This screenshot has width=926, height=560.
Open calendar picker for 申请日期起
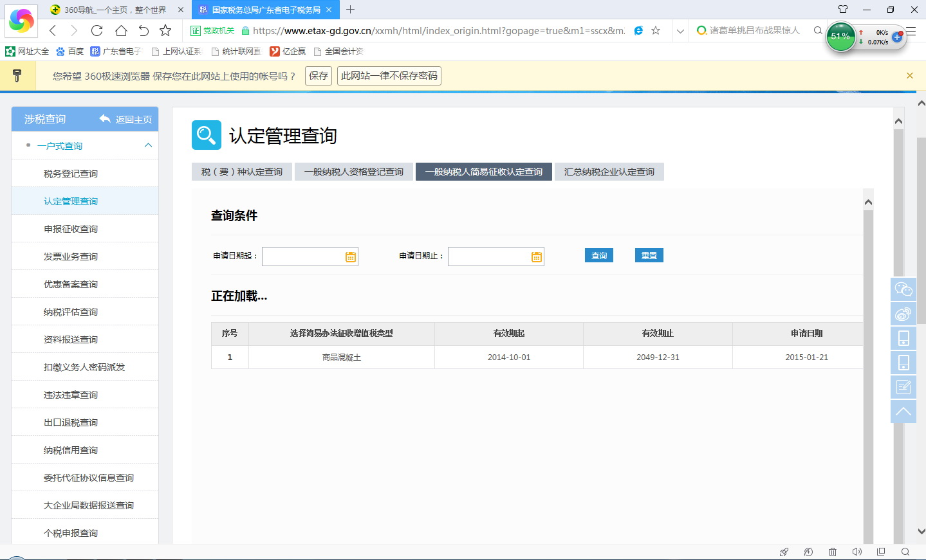(x=351, y=257)
